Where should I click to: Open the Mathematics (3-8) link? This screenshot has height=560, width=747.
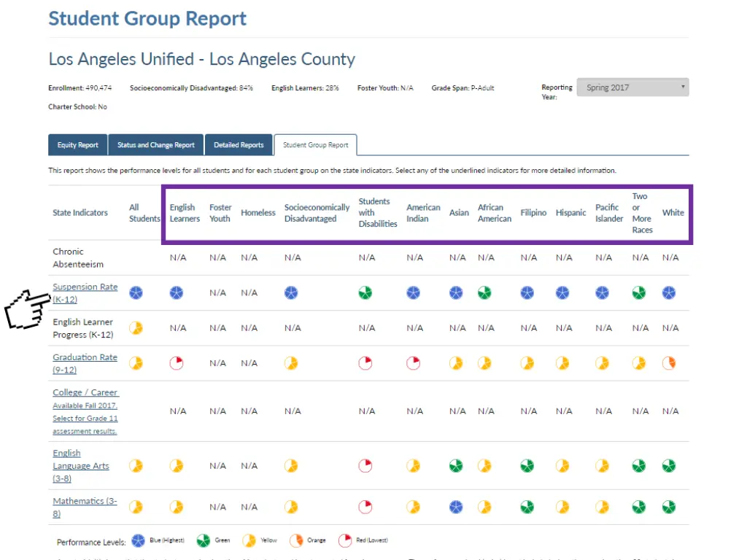point(85,507)
